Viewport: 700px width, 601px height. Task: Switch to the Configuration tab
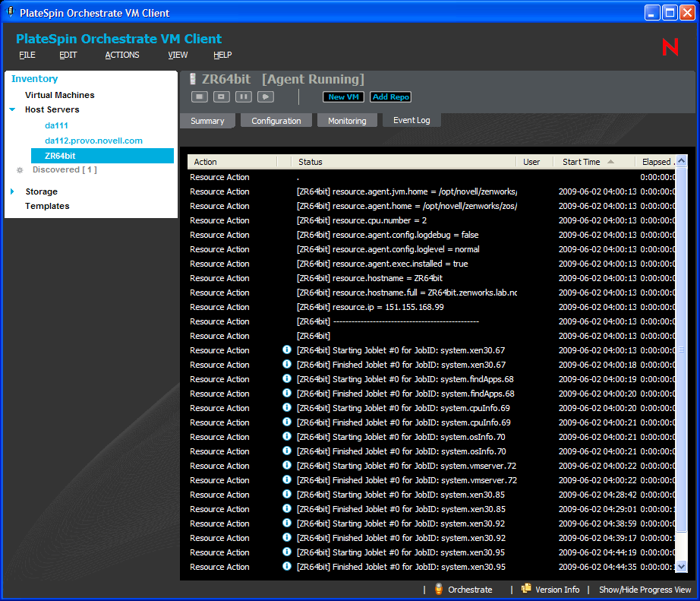[276, 121]
